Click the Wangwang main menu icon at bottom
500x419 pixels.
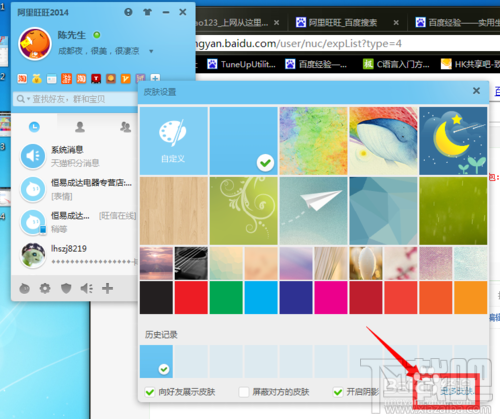tap(24, 288)
